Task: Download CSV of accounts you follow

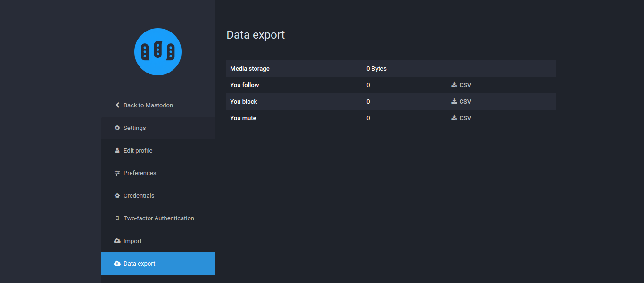Action: [x=461, y=85]
